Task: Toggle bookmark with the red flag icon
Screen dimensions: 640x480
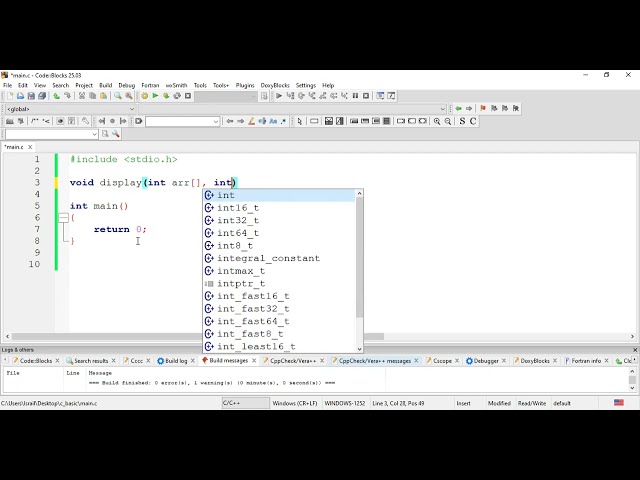Action: 483,109
